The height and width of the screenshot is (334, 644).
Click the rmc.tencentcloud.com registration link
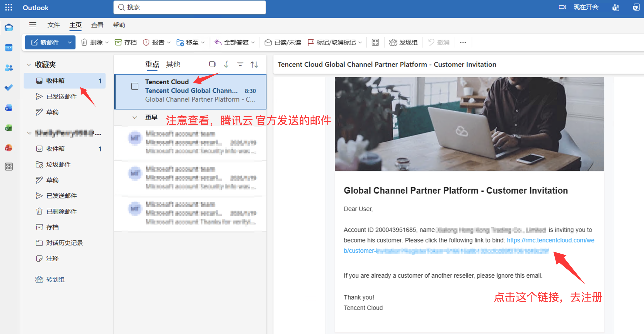(550, 240)
